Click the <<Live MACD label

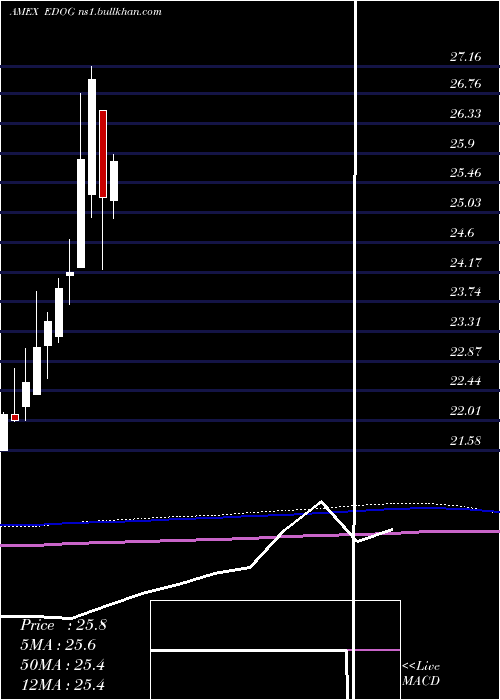click(x=421, y=673)
